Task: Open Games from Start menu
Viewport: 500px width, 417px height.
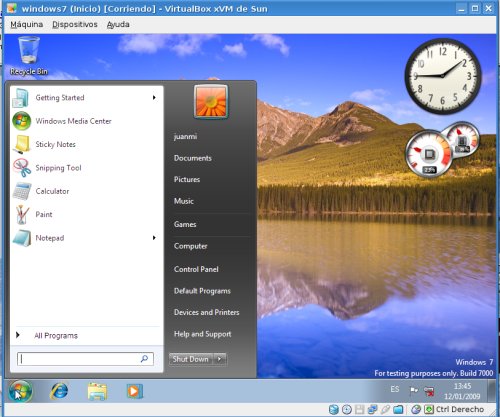Action: (185, 224)
